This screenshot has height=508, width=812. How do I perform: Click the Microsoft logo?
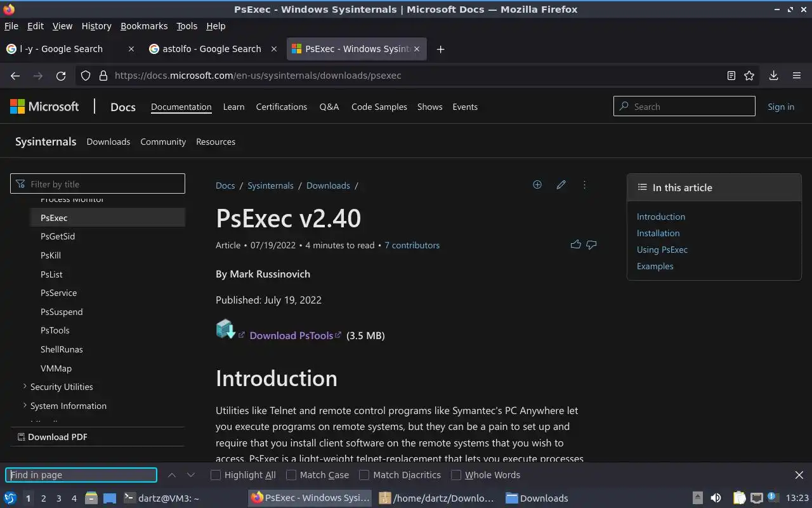click(x=44, y=107)
